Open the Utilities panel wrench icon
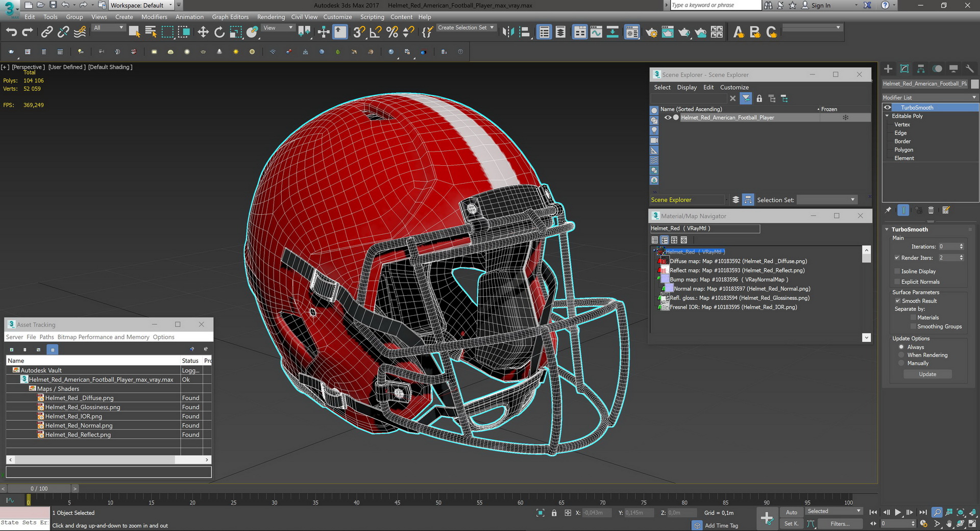 970,69
